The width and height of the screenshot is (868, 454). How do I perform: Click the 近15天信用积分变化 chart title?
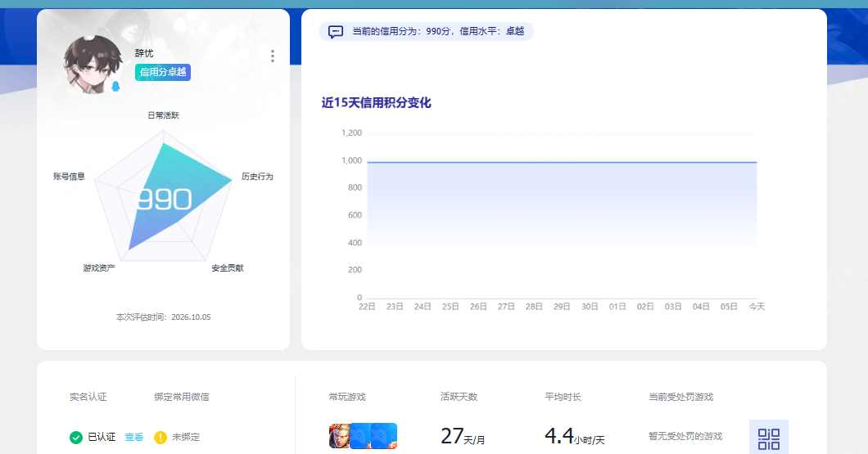coord(377,102)
